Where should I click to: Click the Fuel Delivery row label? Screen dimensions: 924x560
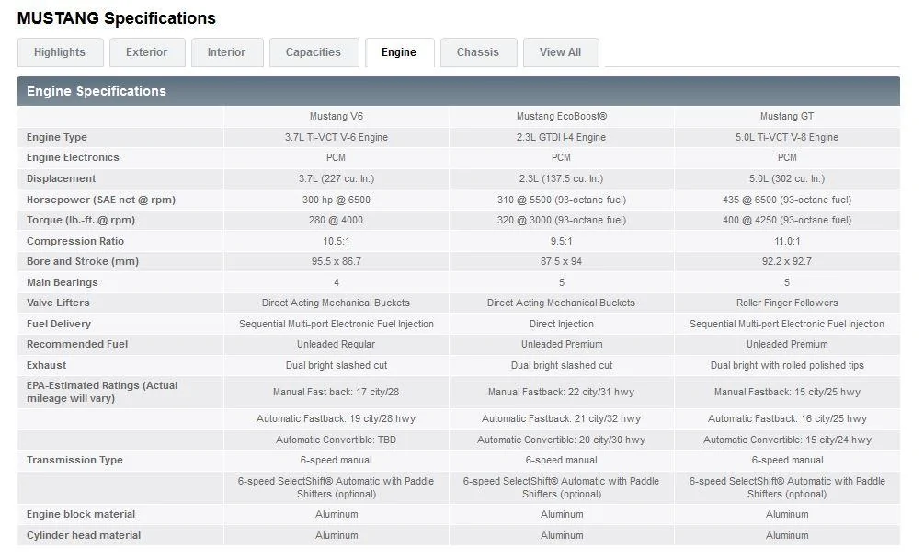(x=58, y=324)
